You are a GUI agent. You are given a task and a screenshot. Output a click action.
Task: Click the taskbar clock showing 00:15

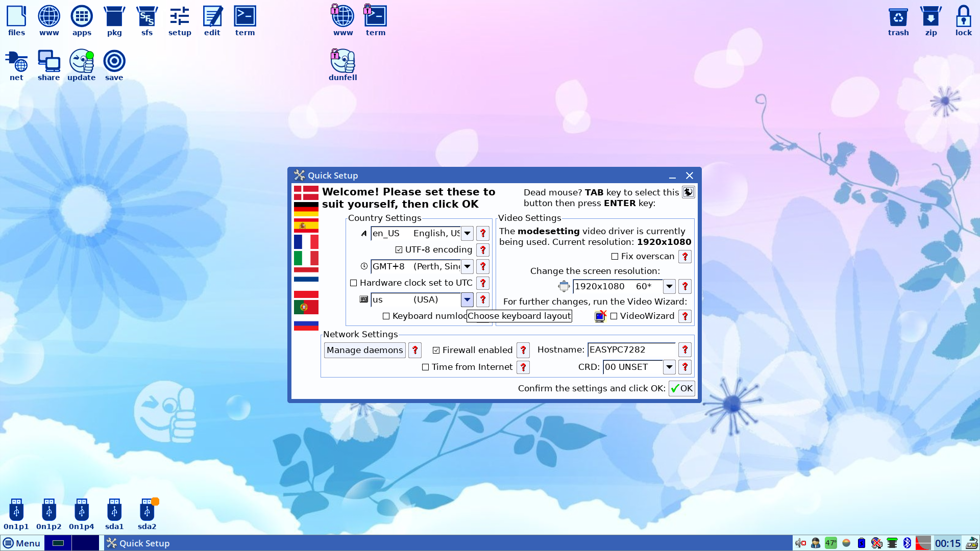pyautogui.click(x=948, y=543)
